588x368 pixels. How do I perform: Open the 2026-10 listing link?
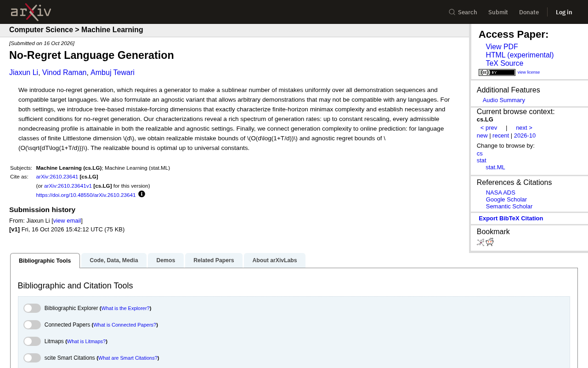[x=525, y=136]
